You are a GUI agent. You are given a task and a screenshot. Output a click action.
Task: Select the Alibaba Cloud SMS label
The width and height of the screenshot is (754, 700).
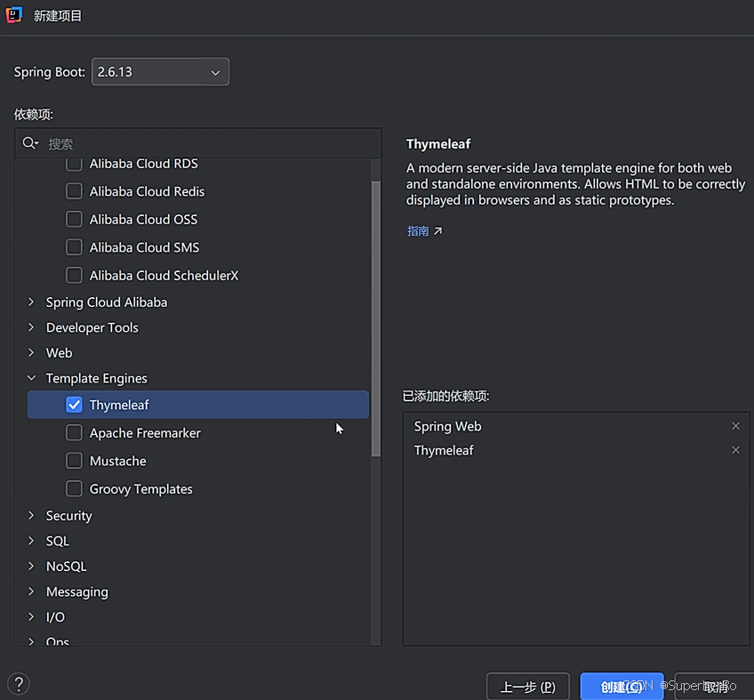tap(144, 247)
